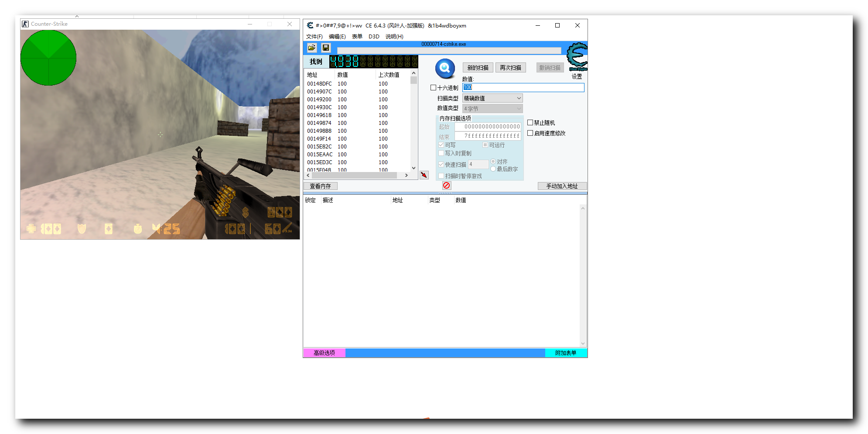868x434 pixels.
Task: Click the fast scan alignment value field
Action: tap(478, 164)
